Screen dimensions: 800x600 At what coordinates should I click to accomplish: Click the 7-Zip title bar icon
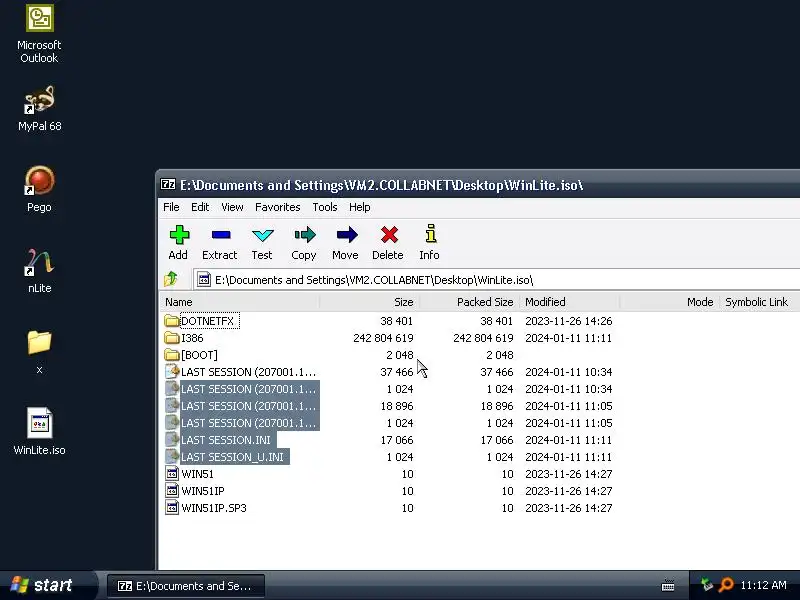point(168,184)
